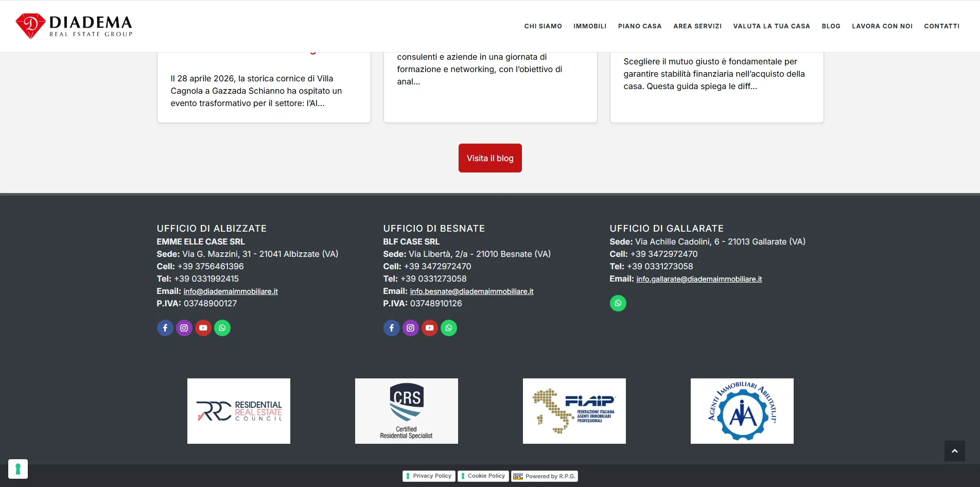Email info.gallarate@diademaimmobiliare.it
Screen dimensions: 980x487
click(x=699, y=279)
